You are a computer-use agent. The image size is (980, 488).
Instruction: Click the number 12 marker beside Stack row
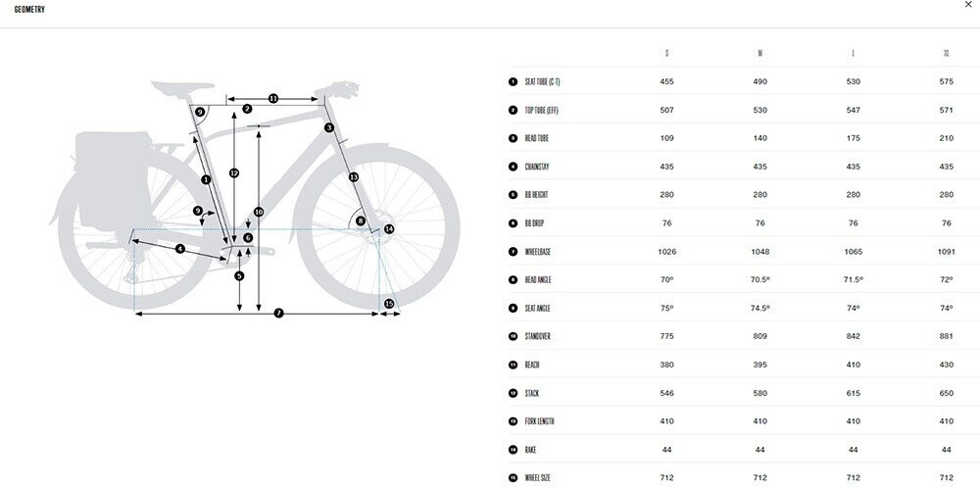[x=514, y=393]
